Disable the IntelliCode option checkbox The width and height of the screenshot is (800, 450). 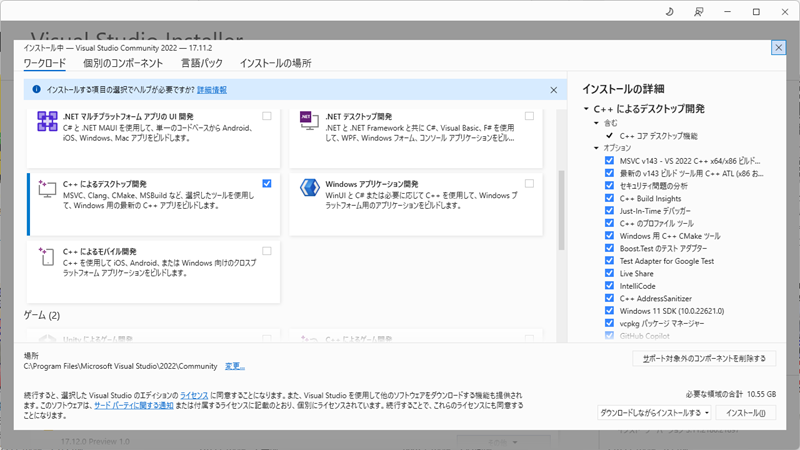click(x=610, y=286)
